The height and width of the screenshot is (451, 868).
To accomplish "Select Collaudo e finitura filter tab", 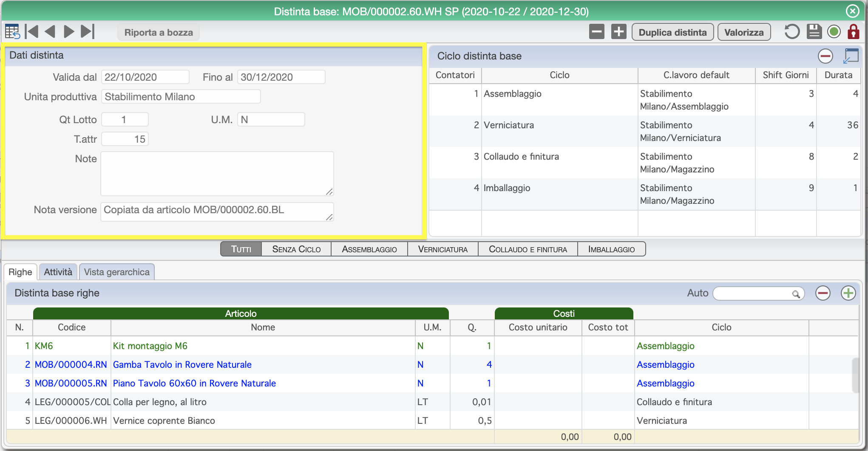I will (528, 249).
